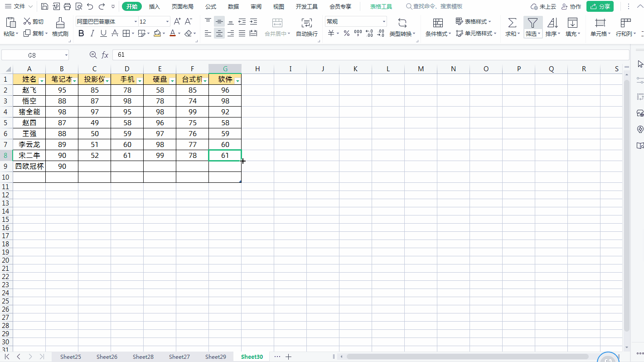The height and width of the screenshot is (362, 644).
Task: Click the Type Conversion (类型转换) icon
Action: point(402,23)
